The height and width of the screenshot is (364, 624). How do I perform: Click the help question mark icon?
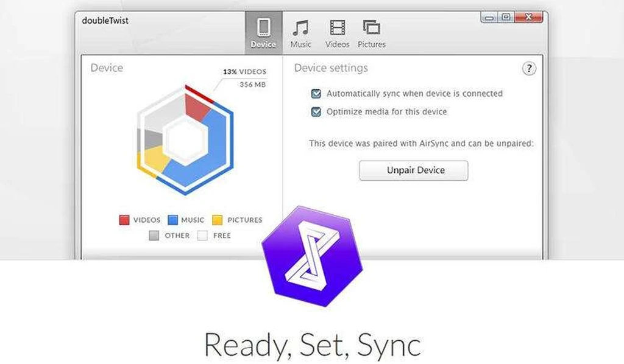coord(529,69)
